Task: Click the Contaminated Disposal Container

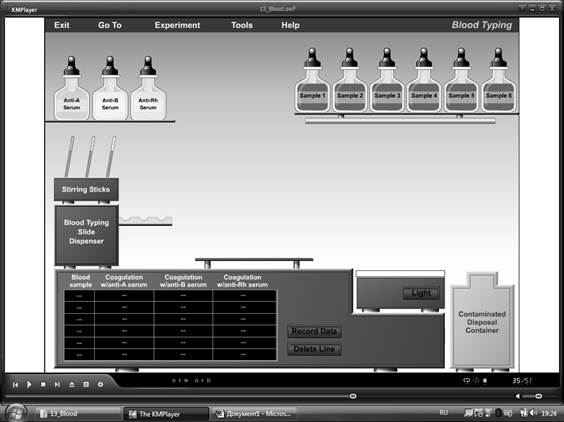Action: [x=482, y=321]
